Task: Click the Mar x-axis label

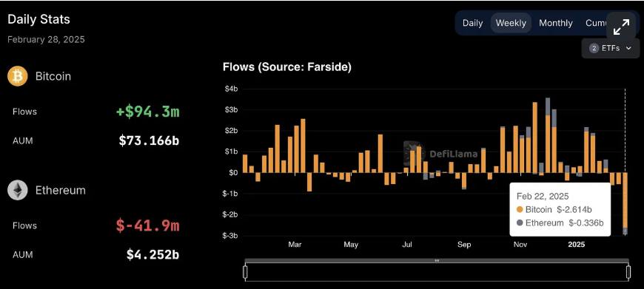Action: coord(295,245)
